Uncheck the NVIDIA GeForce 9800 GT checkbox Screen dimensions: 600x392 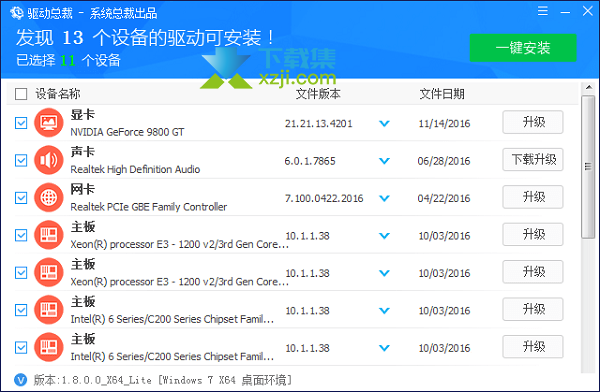pos(21,123)
